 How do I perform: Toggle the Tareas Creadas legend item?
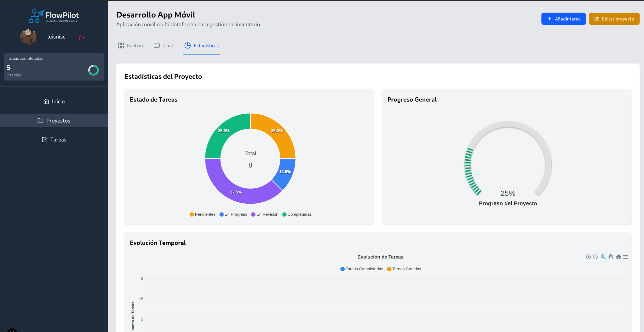coord(404,269)
